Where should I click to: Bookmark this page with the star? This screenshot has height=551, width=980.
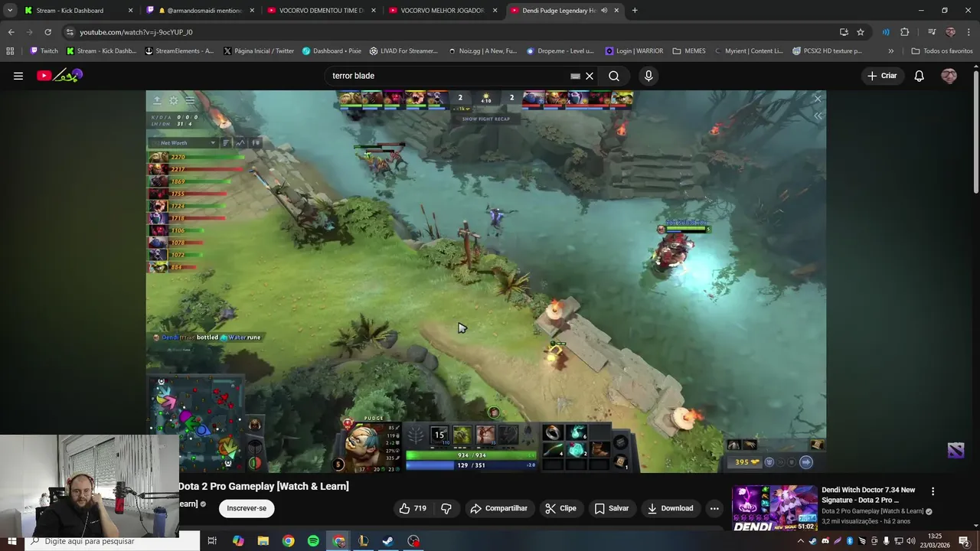(x=861, y=32)
